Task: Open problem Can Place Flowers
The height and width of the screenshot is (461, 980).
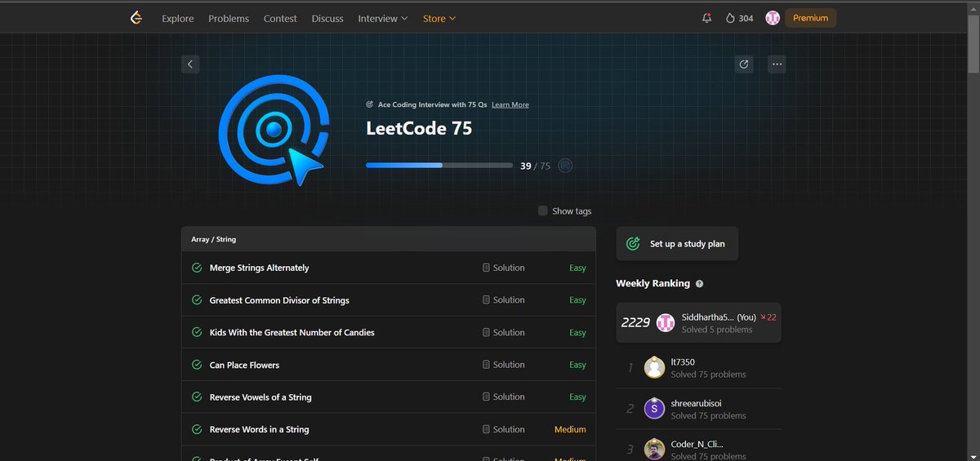Action: point(244,365)
